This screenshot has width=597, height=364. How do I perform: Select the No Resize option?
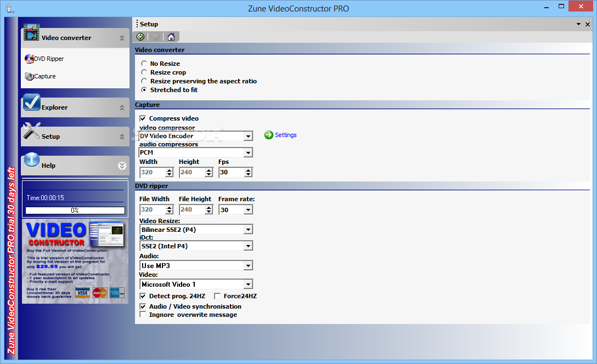pos(144,63)
